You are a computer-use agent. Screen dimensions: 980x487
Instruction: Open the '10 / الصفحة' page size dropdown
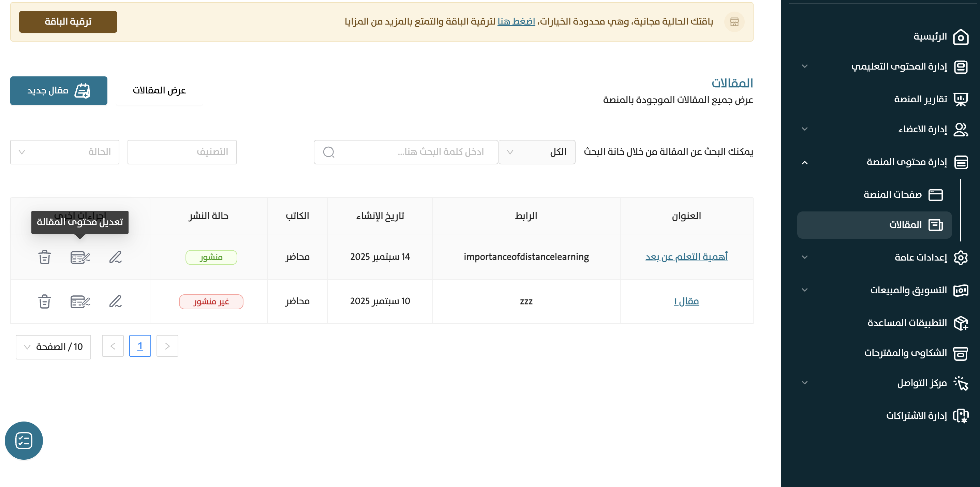53,346
